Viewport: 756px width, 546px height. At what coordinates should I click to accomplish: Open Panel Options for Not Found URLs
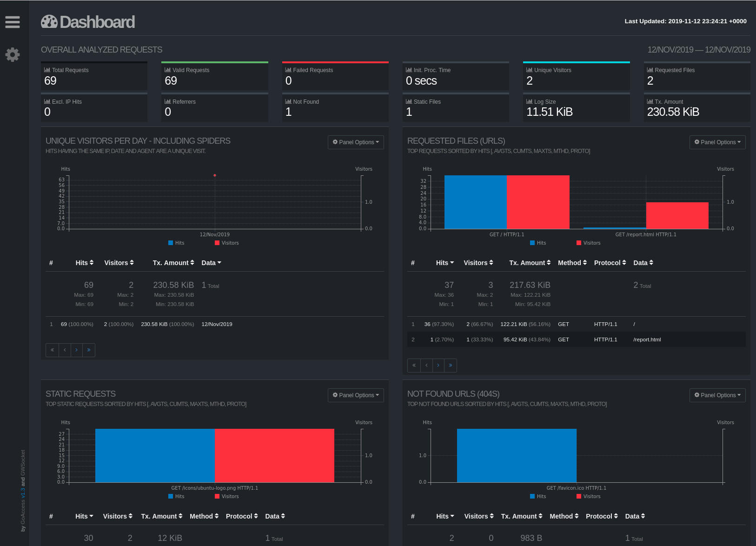point(717,395)
